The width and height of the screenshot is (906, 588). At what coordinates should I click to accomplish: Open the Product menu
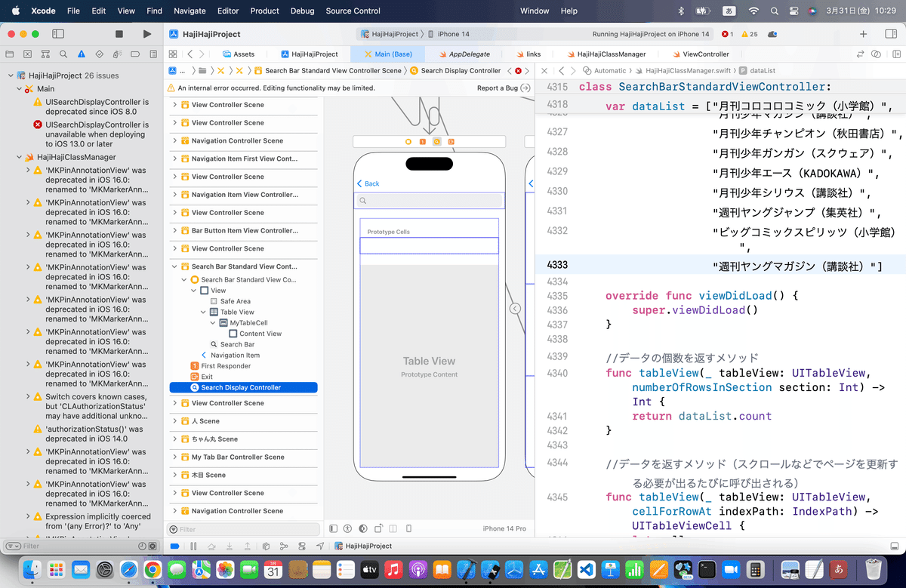tap(264, 11)
